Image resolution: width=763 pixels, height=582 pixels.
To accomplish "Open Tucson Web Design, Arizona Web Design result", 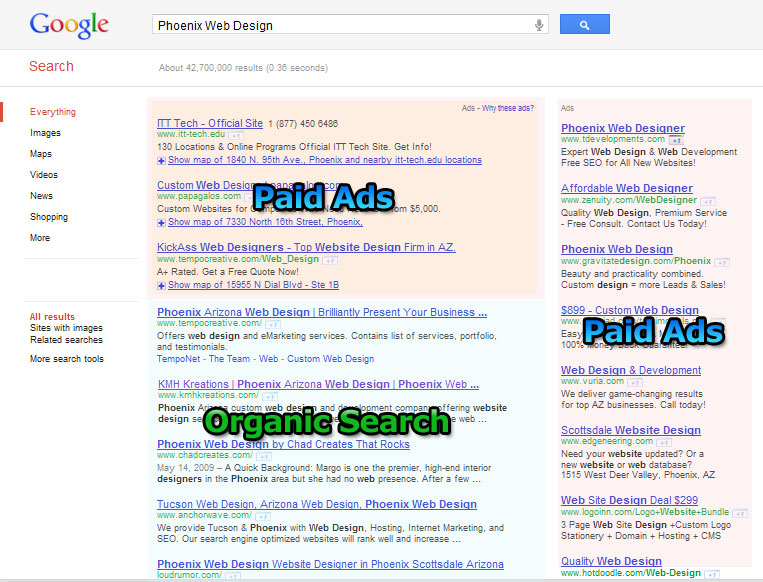I will coord(317,504).
